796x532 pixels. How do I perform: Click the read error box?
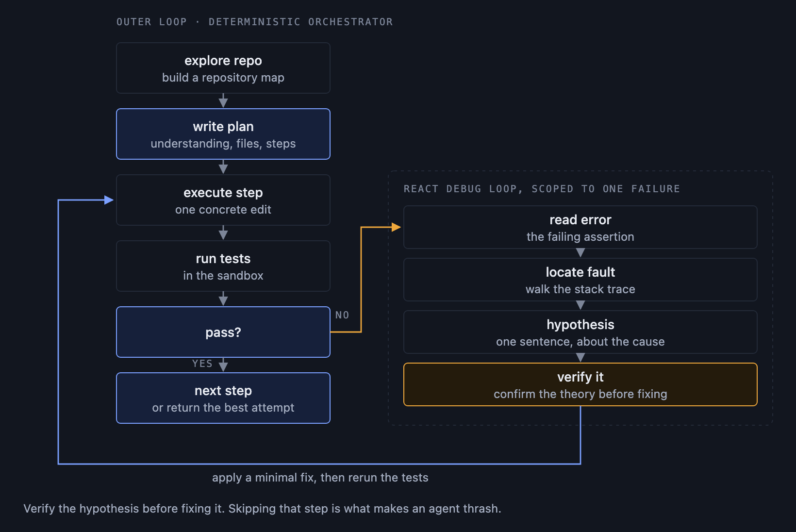tap(580, 227)
